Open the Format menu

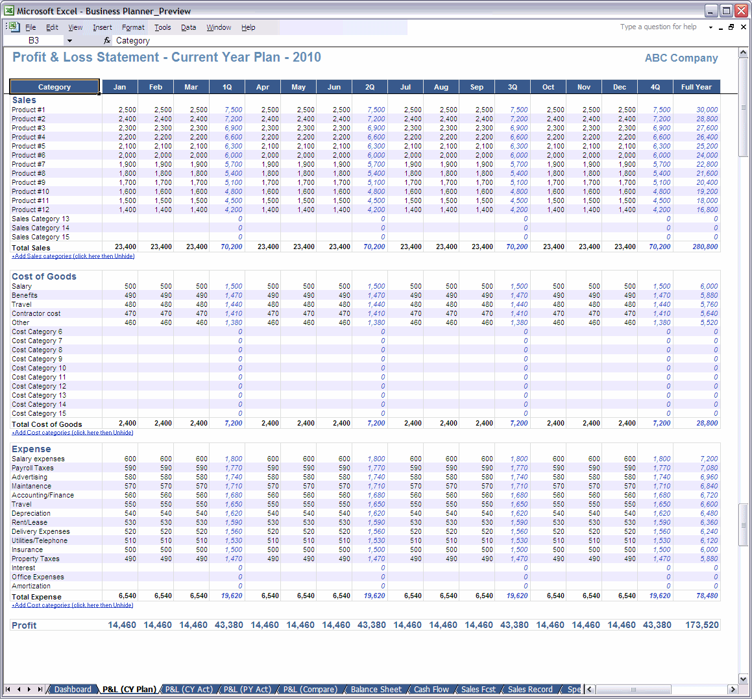pyautogui.click(x=133, y=27)
